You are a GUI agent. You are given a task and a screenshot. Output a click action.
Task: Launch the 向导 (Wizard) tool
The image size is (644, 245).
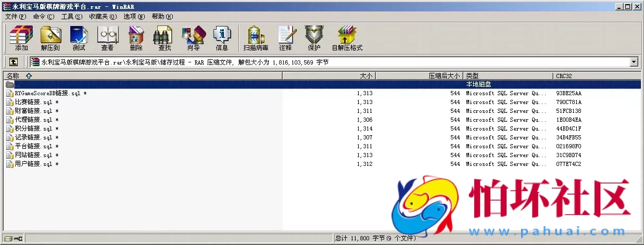[193, 38]
